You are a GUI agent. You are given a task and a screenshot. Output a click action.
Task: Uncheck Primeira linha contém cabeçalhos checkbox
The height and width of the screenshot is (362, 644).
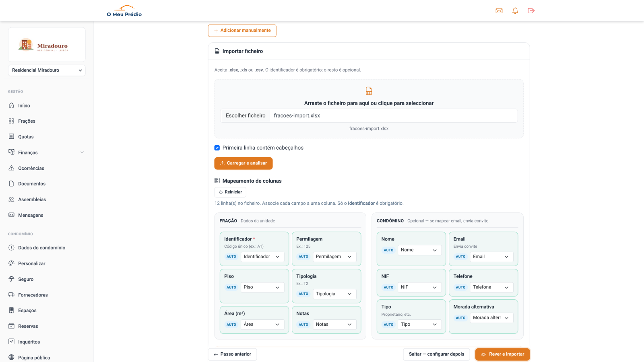tap(217, 148)
